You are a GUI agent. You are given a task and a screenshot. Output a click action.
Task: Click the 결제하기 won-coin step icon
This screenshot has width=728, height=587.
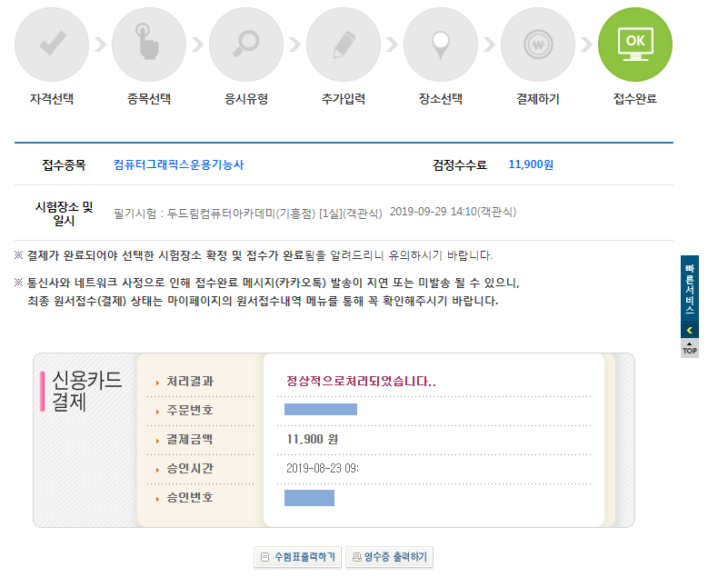coord(538,45)
